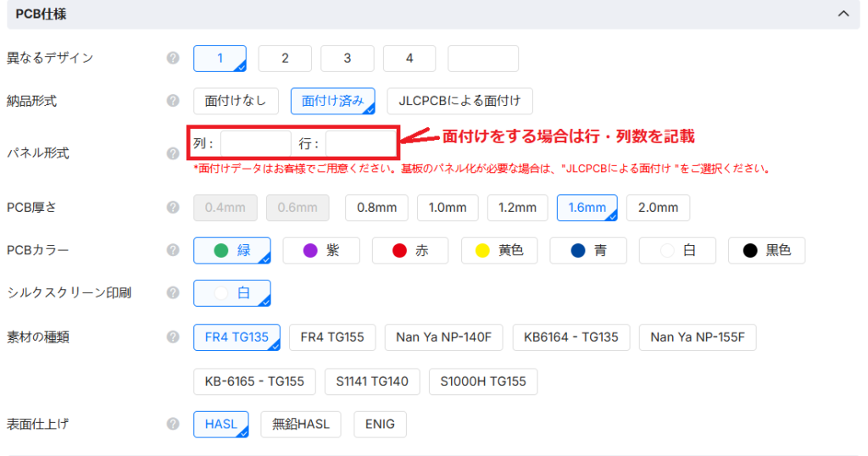Pick the purple 紫 PCB color
868x456 pixels.
pyautogui.click(x=320, y=250)
